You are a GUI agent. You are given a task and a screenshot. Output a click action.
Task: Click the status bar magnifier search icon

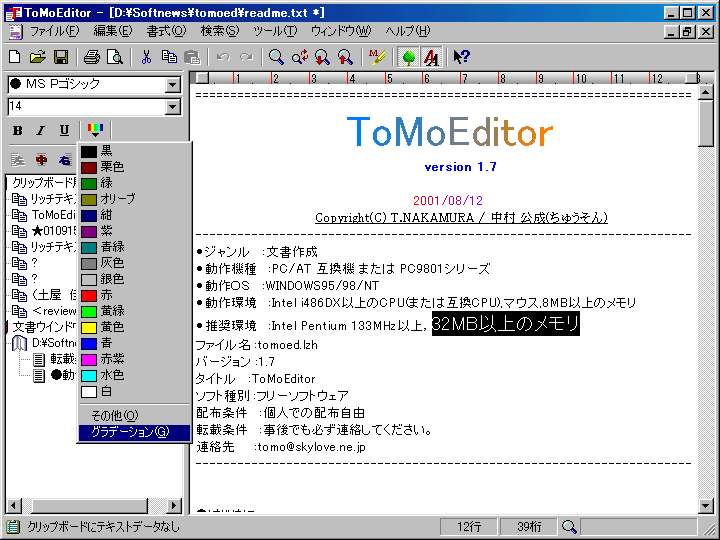pos(569,527)
